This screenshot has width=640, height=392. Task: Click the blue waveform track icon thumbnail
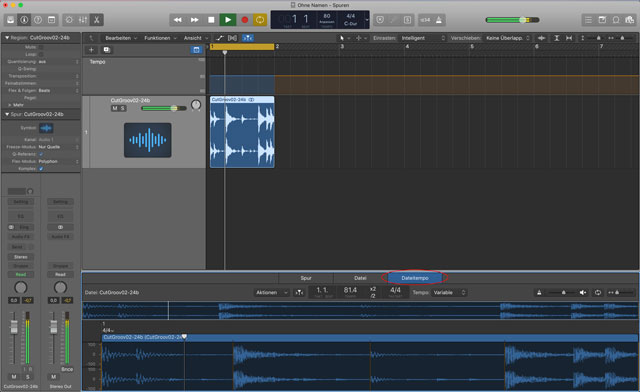(x=148, y=140)
